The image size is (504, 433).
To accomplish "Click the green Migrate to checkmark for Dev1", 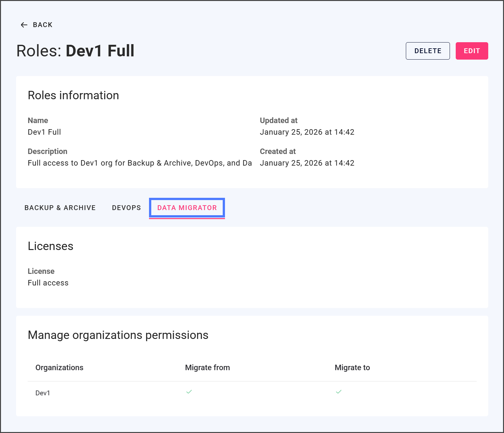I will 339,392.
